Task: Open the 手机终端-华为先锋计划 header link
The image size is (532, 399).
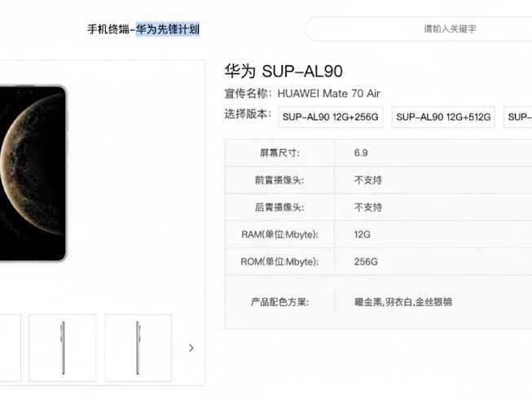Action: pos(143,29)
